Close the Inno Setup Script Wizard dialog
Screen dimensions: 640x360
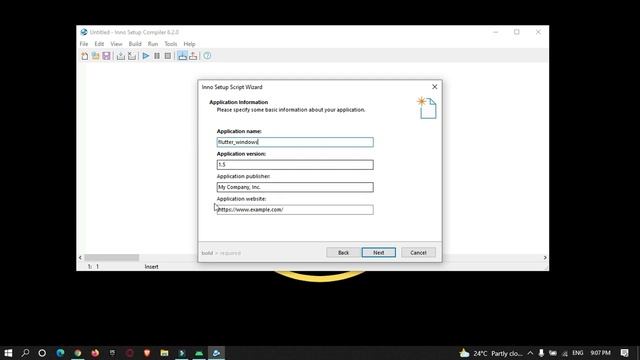pos(435,87)
